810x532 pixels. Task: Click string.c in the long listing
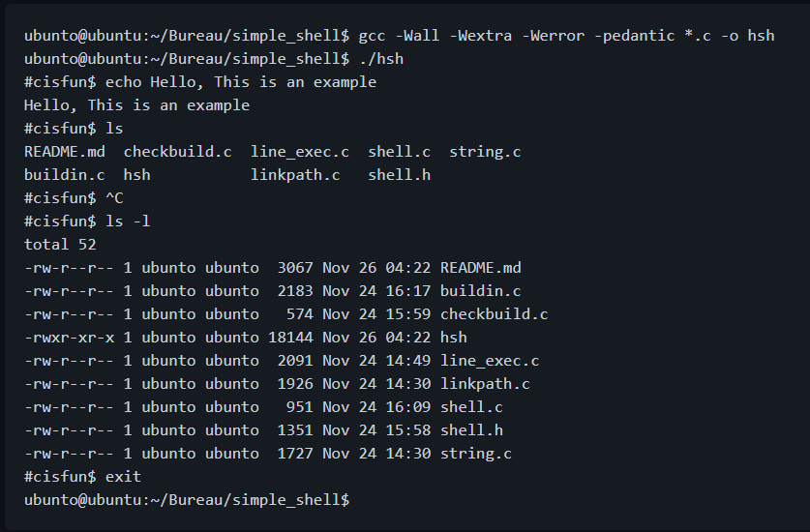tap(476, 454)
